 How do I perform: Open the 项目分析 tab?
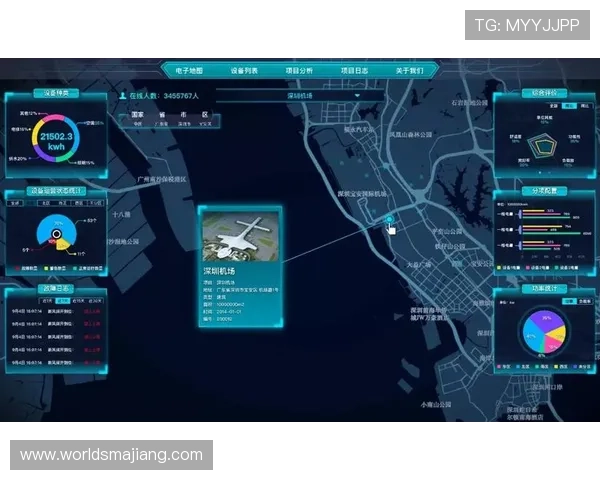pyautogui.click(x=299, y=71)
